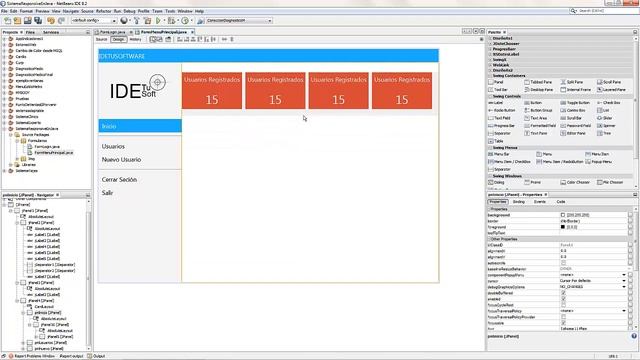Click the Inicio menu item in form
640x360 pixels.
click(x=140, y=127)
